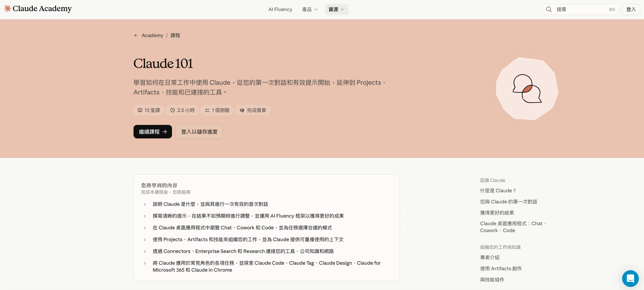
Task: Click the Claude Academy starburst logo icon
Action: pyautogui.click(x=7, y=8)
